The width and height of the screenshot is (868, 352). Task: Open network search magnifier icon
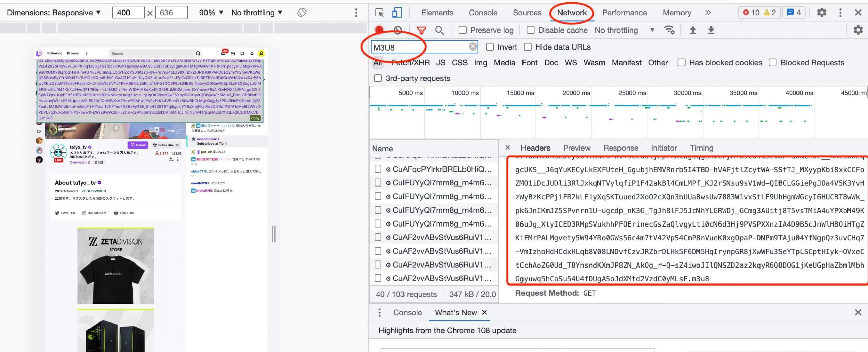(x=439, y=30)
